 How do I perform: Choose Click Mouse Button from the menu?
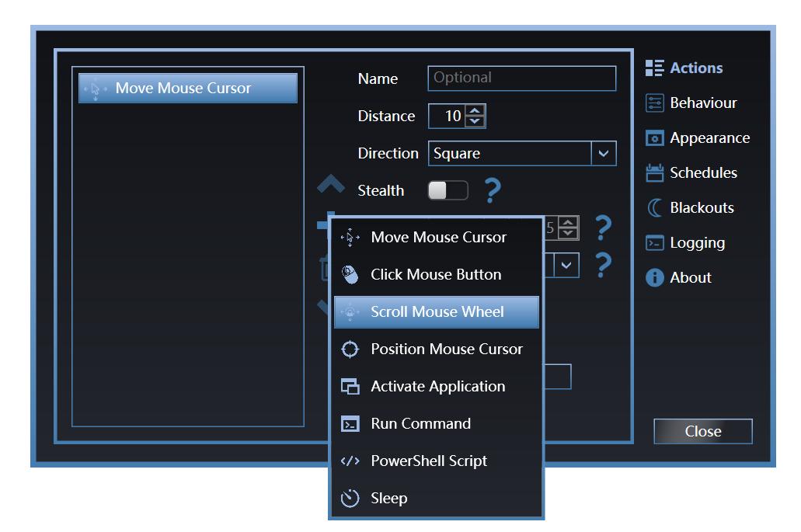click(437, 274)
